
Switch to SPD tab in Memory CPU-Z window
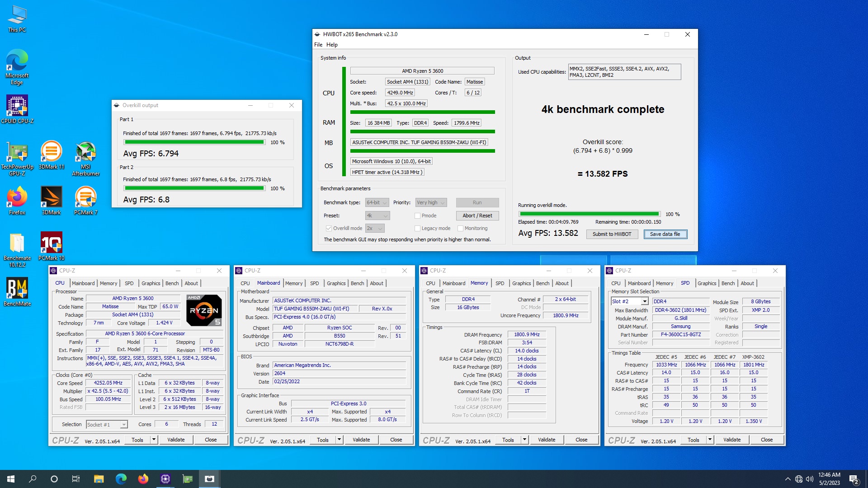[500, 283]
